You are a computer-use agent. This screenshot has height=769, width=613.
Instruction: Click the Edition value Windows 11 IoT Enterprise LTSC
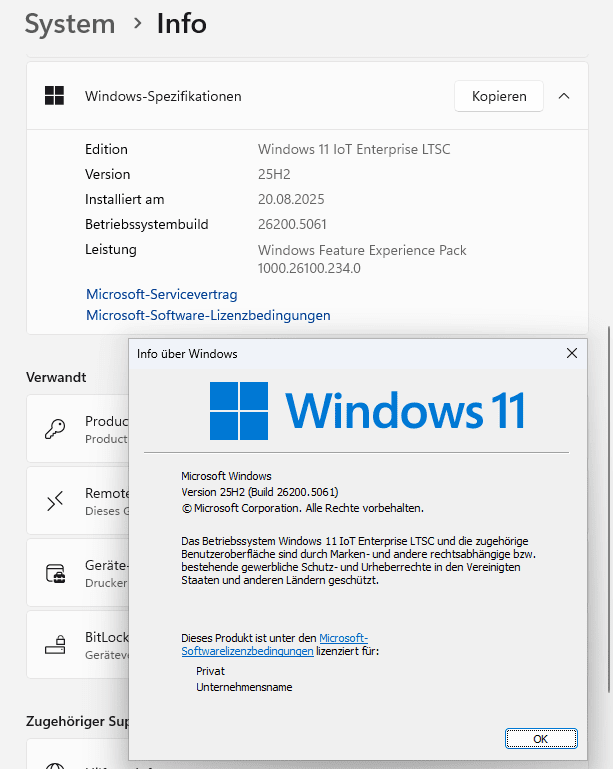[354, 149]
